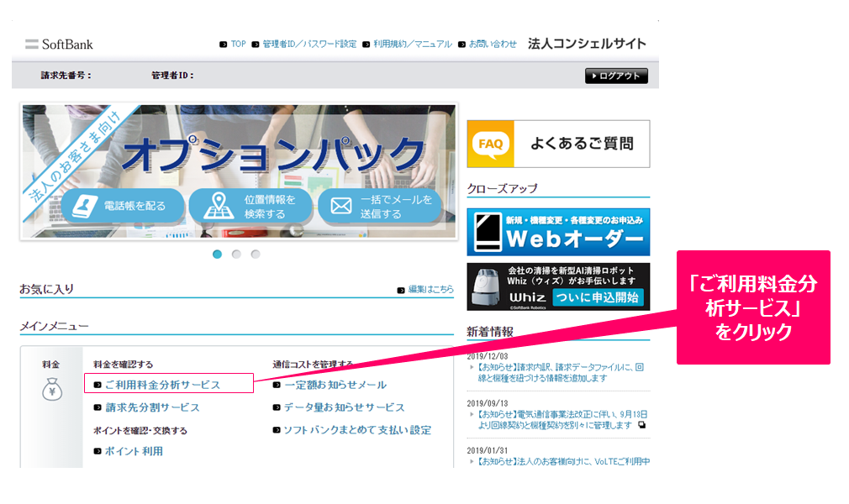
Task: Click external-link icon on 2019/09/13 news
Action: point(641,425)
